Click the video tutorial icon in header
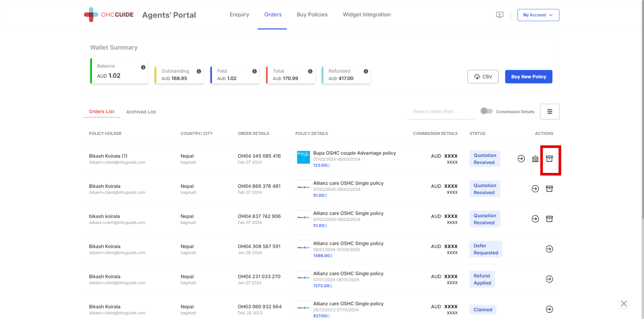Screen dimensions: 644x319 [500, 15]
